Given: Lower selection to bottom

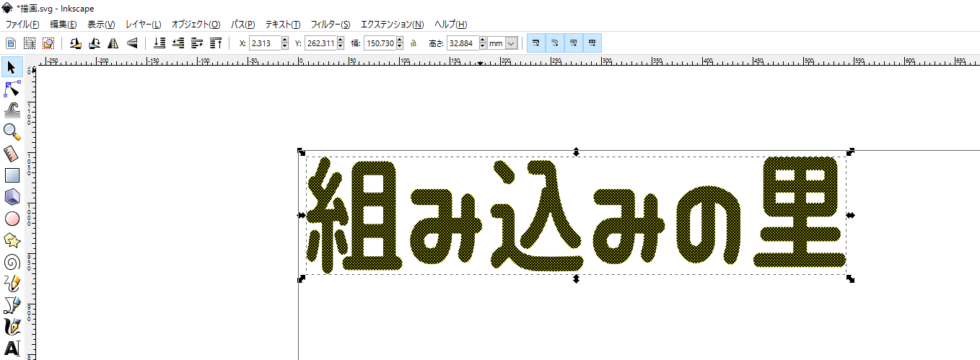Looking at the screenshot, I should [160, 43].
